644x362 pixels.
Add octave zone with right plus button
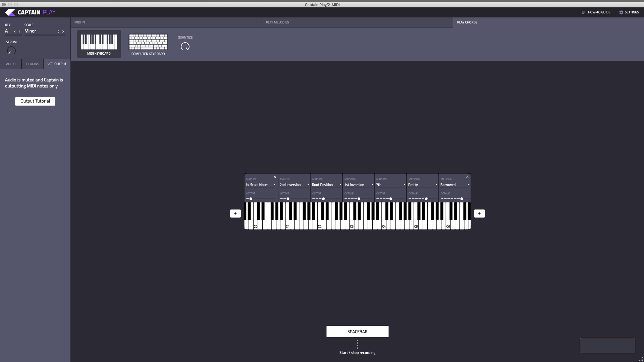pos(479,214)
